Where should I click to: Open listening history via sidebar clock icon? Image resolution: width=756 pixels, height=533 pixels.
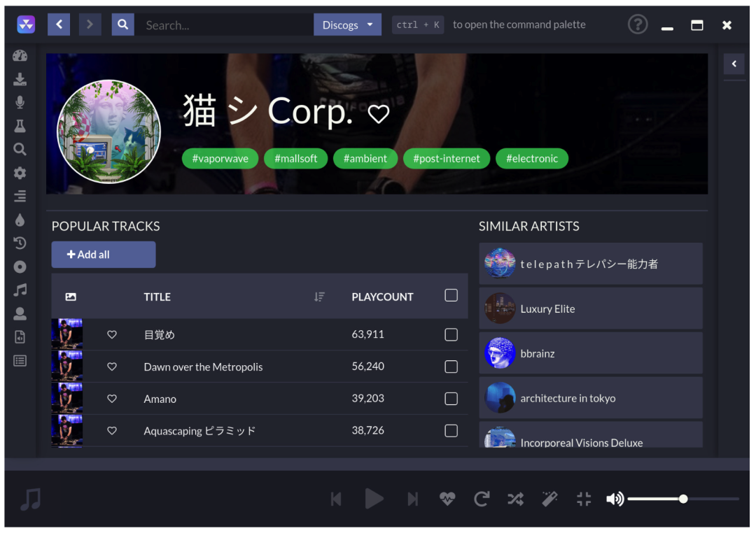pos(20,243)
